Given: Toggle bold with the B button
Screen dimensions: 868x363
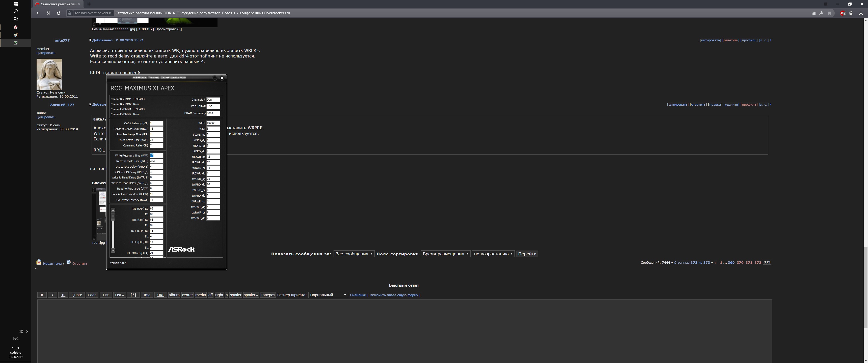Looking at the screenshot, I should pyautogui.click(x=42, y=295).
